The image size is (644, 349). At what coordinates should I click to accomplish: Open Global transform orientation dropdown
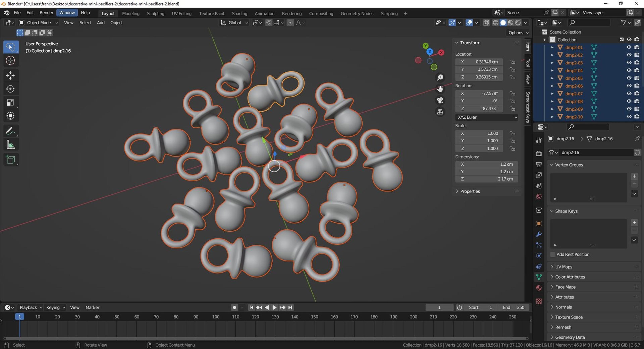(x=234, y=23)
